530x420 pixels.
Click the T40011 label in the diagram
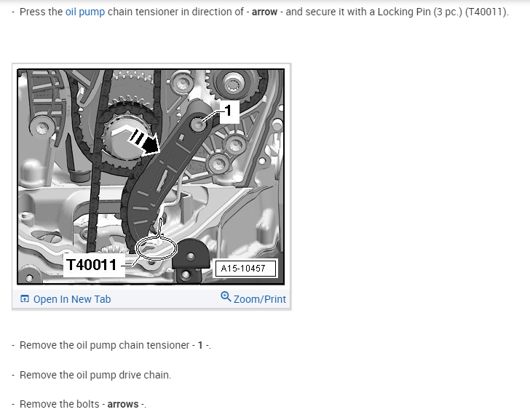(92, 265)
